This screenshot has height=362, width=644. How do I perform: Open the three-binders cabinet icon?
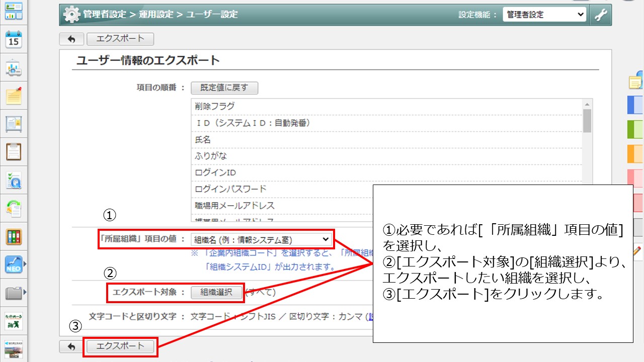[14, 236]
